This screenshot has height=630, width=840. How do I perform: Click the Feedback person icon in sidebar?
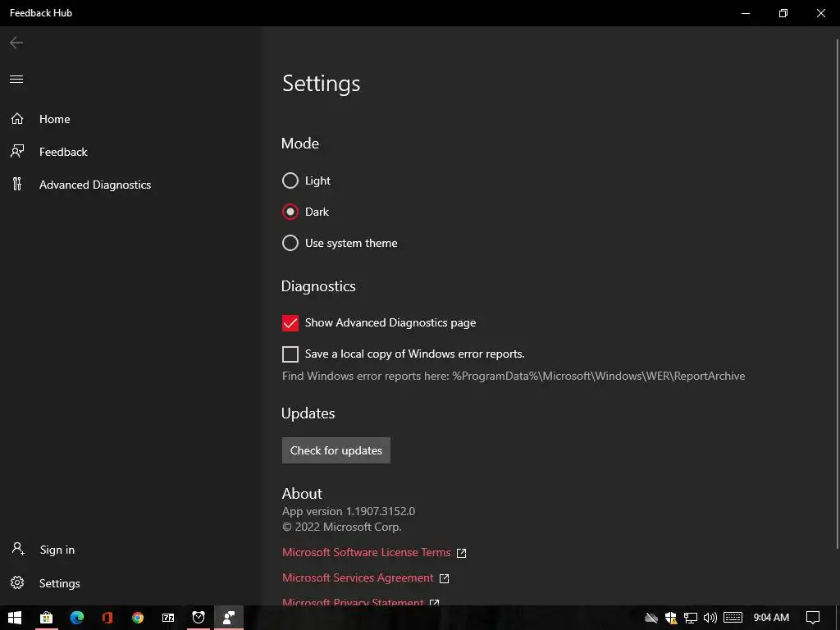[x=17, y=152]
